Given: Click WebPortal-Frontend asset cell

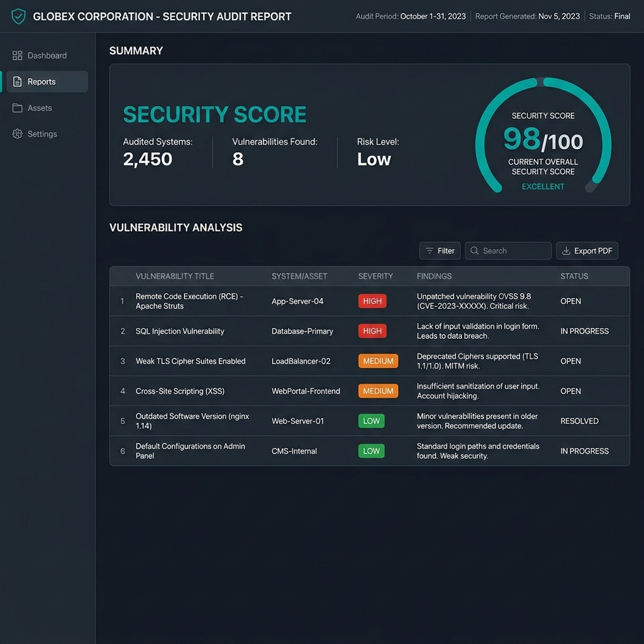Looking at the screenshot, I should point(306,391).
